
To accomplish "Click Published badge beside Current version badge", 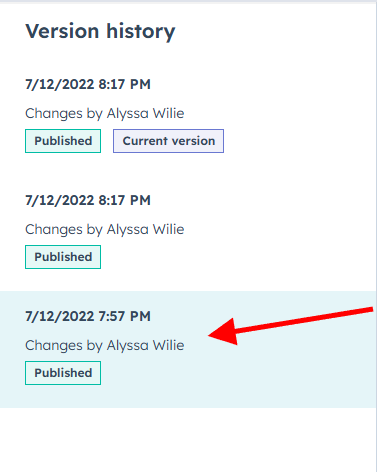I will tap(63, 141).
